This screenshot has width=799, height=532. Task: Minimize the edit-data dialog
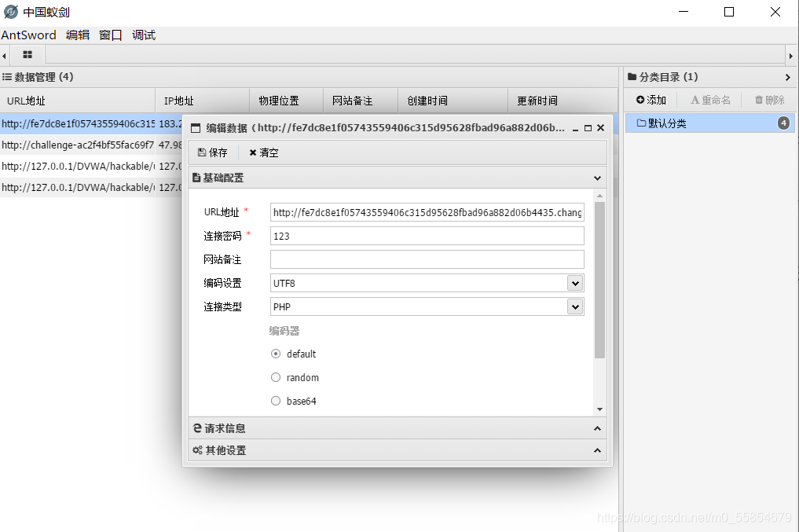click(575, 128)
